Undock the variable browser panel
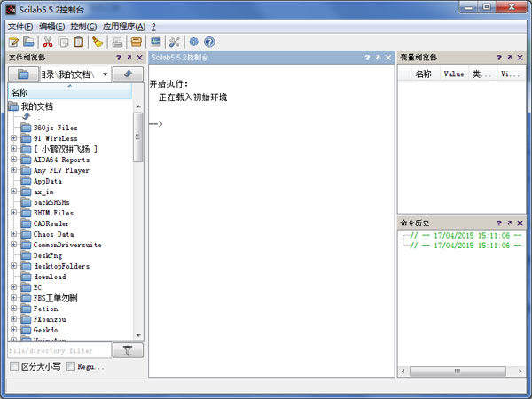This screenshot has height=399, width=532. tap(509, 58)
